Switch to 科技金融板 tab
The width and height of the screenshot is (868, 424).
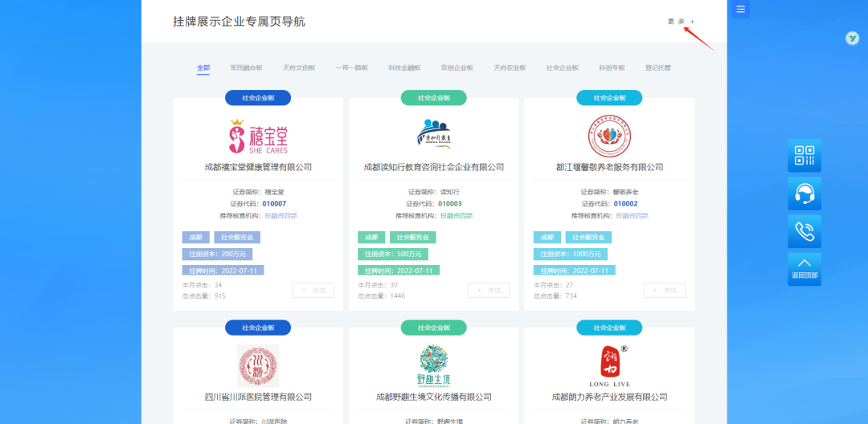point(404,68)
